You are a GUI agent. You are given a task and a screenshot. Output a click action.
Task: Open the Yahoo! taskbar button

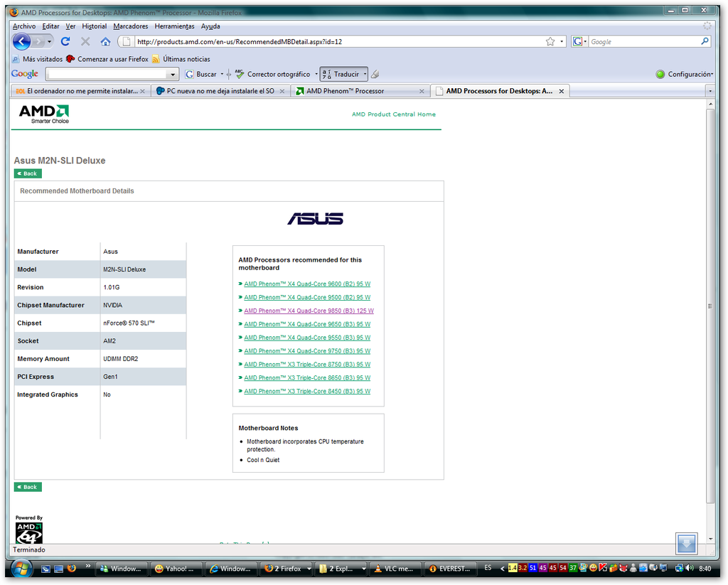[176, 568]
